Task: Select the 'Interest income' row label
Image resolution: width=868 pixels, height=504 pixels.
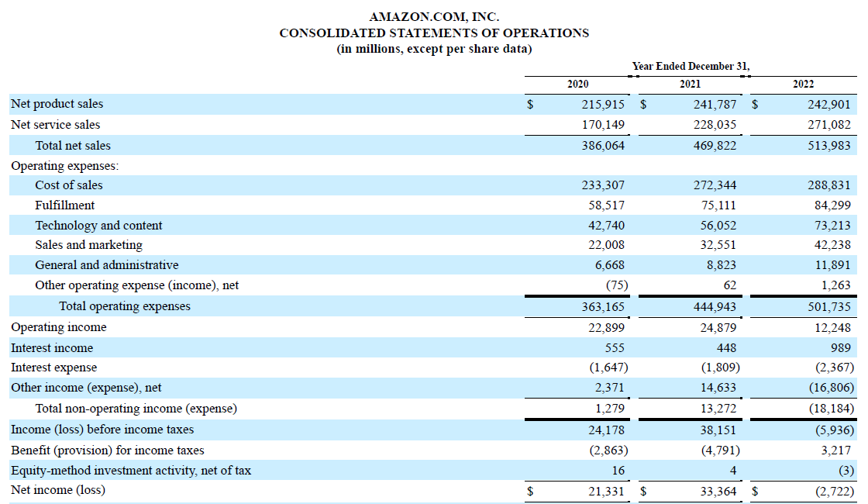Action: (x=52, y=348)
